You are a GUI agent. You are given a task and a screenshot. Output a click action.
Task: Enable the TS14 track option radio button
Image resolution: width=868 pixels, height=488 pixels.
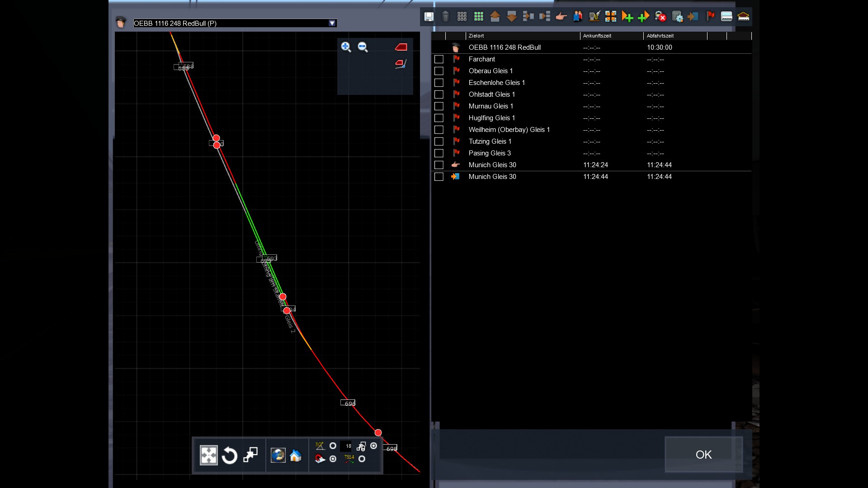pos(362,459)
